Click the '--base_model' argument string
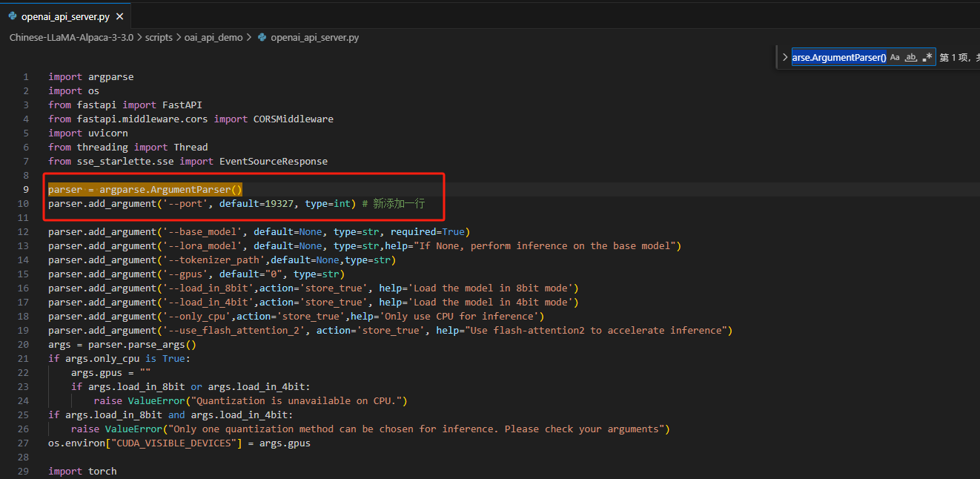The image size is (980, 479). (202, 232)
